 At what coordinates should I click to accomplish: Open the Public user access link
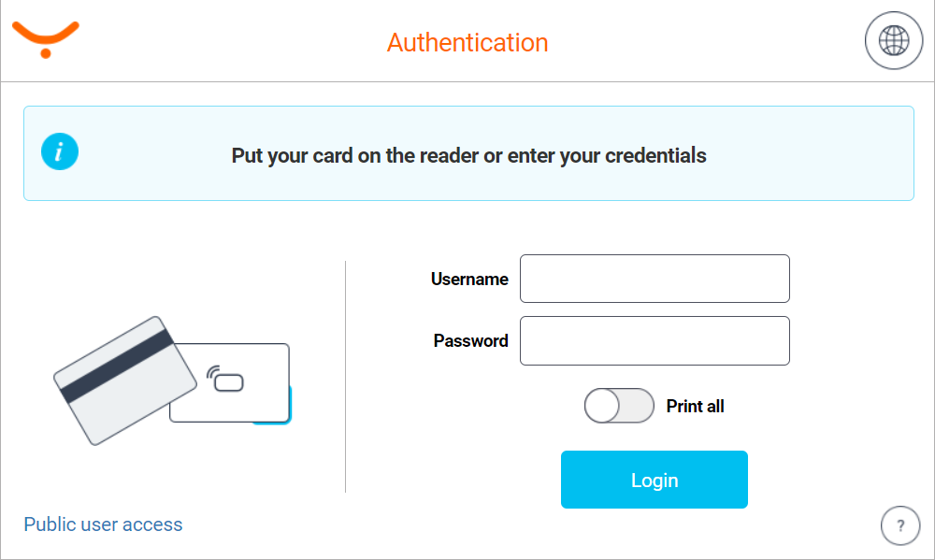coord(103,524)
